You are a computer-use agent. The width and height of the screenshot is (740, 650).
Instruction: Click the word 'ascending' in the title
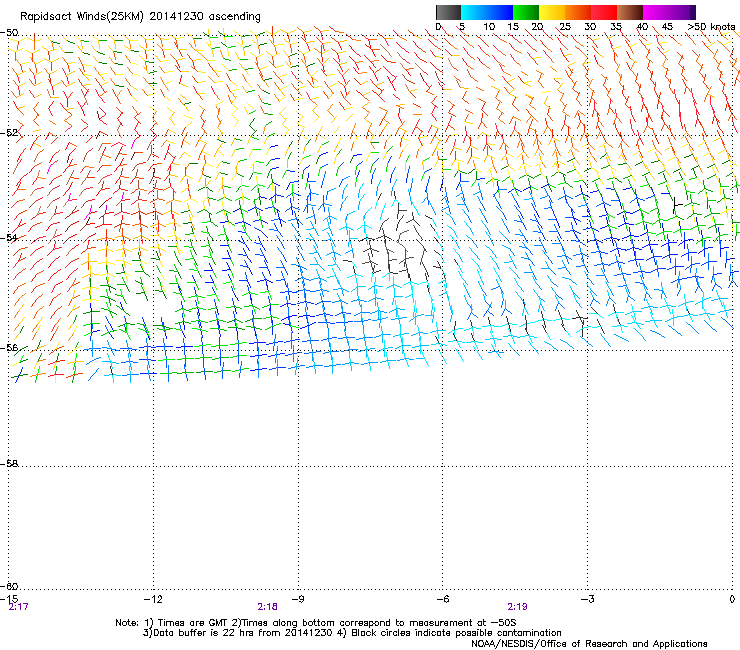point(235,17)
